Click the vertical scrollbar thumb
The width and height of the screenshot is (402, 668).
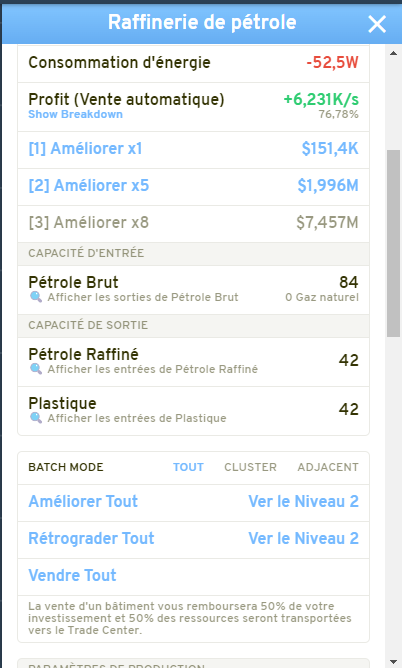(x=393, y=243)
